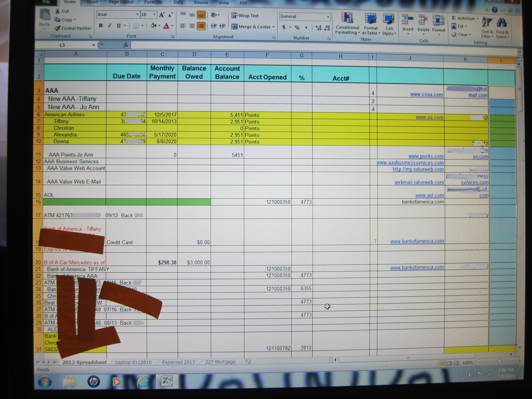
Task: Open the Expenses 2013 sheet tab
Action: tap(178, 362)
